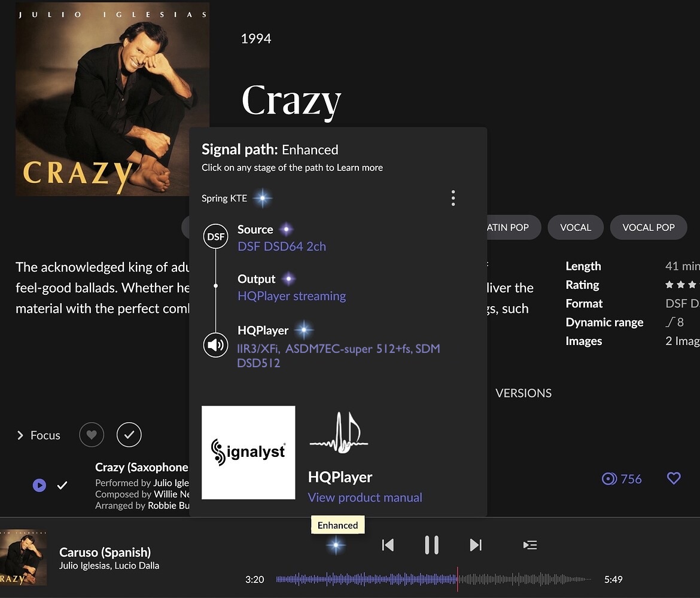Click the DSF source stage icon
The image size is (700, 598).
[x=215, y=237]
